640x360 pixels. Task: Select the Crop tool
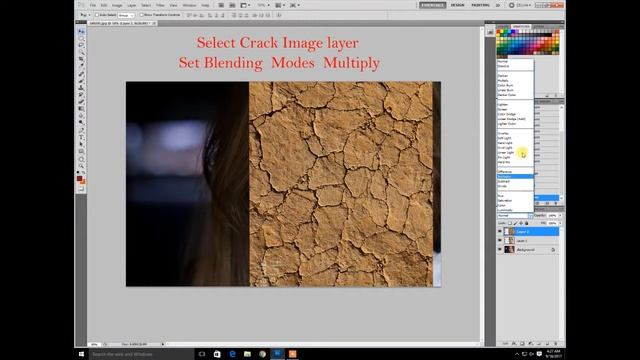pyautogui.click(x=81, y=60)
